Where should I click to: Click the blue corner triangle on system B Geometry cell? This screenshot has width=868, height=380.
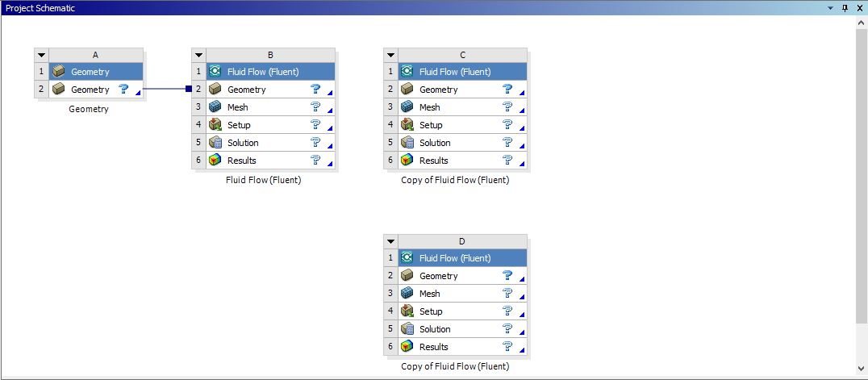(331, 93)
